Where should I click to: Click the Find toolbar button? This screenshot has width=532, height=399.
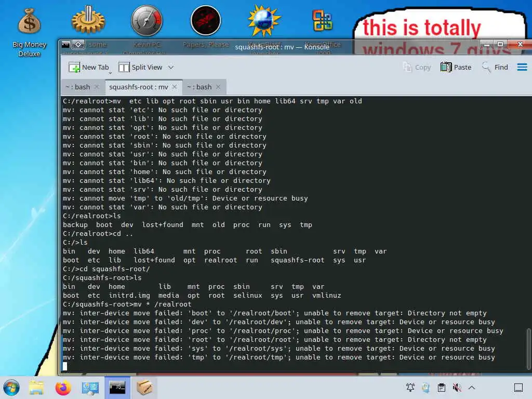point(495,67)
